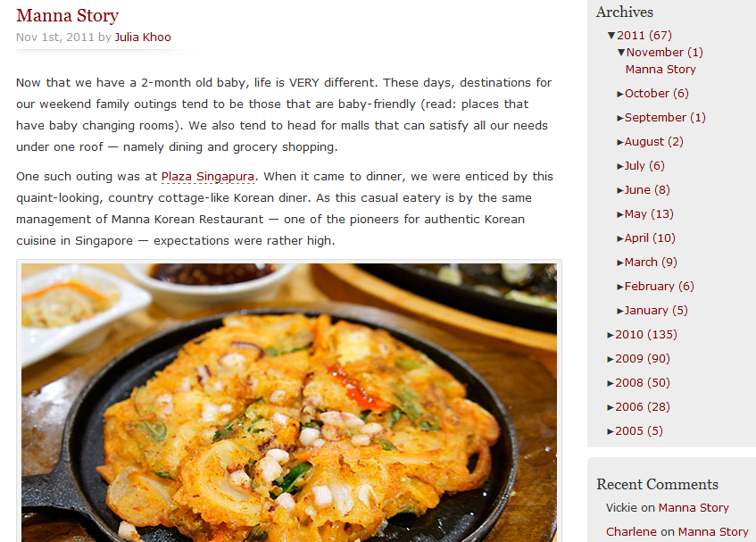Screen dimensions: 756x542
Task: Open commenter Charlene's profile link
Action: click(631, 532)
